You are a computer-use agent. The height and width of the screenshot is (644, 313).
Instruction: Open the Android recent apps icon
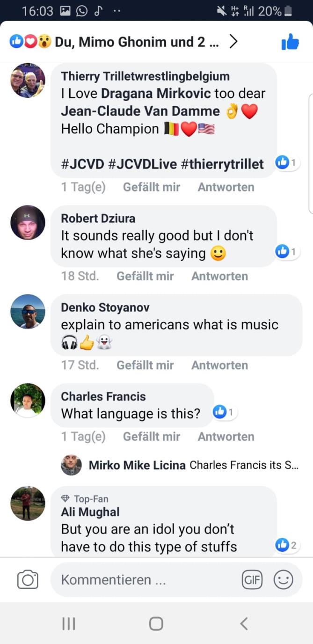coord(69,623)
